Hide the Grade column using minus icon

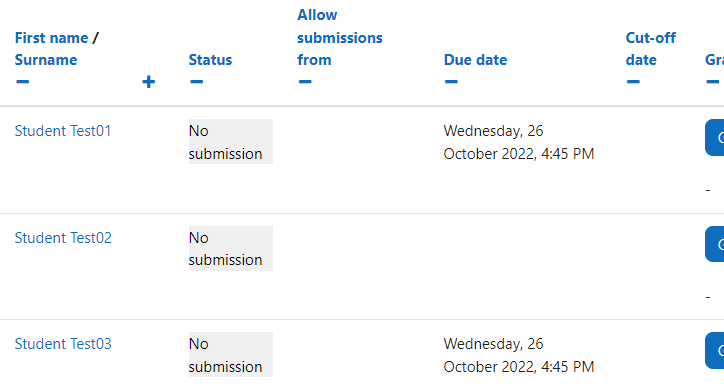[x=712, y=82]
